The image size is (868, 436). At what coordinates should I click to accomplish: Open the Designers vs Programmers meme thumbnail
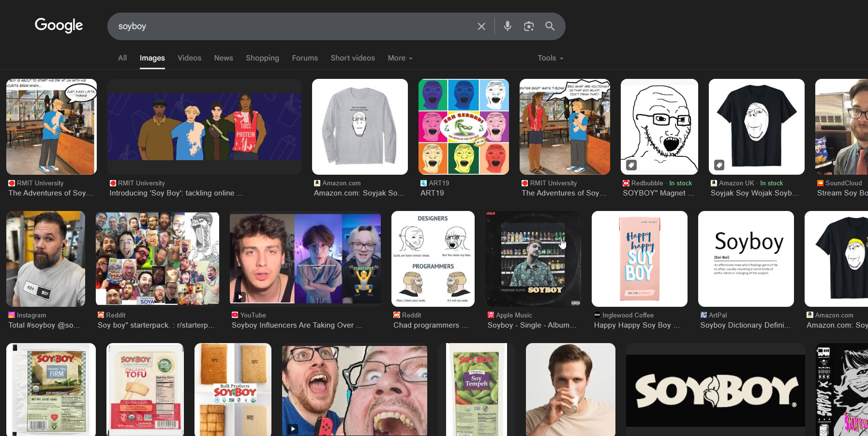pyautogui.click(x=433, y=259)
